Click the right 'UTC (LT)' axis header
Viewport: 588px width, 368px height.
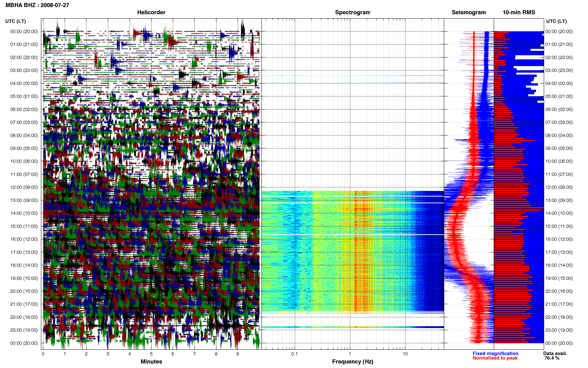coord(556,21)
